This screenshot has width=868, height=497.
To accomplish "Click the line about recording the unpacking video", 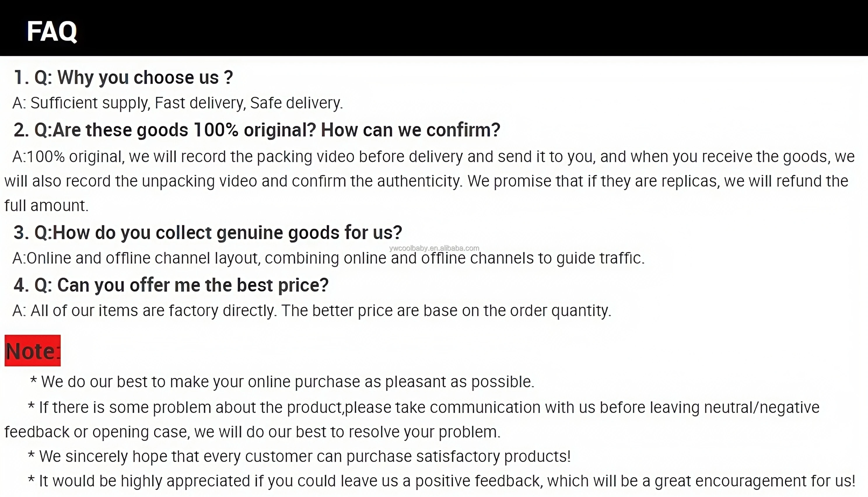I will click(x=426, y=181).
